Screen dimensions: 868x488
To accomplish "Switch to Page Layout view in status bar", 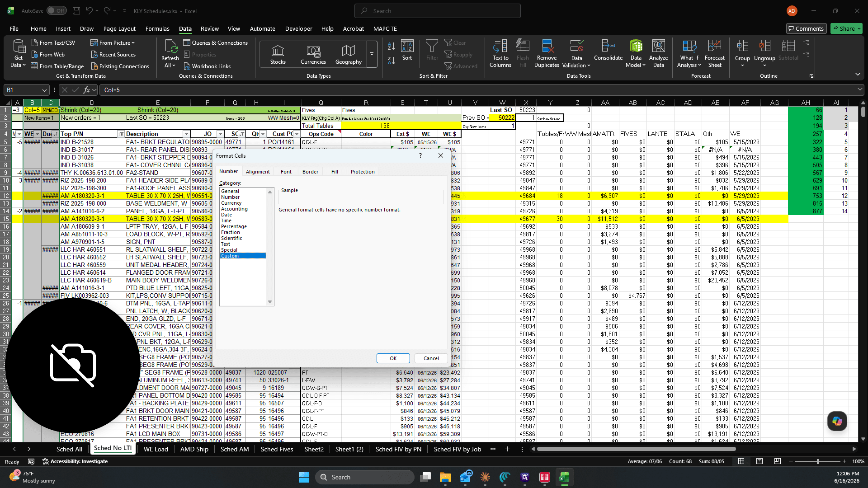I will 759,461.
